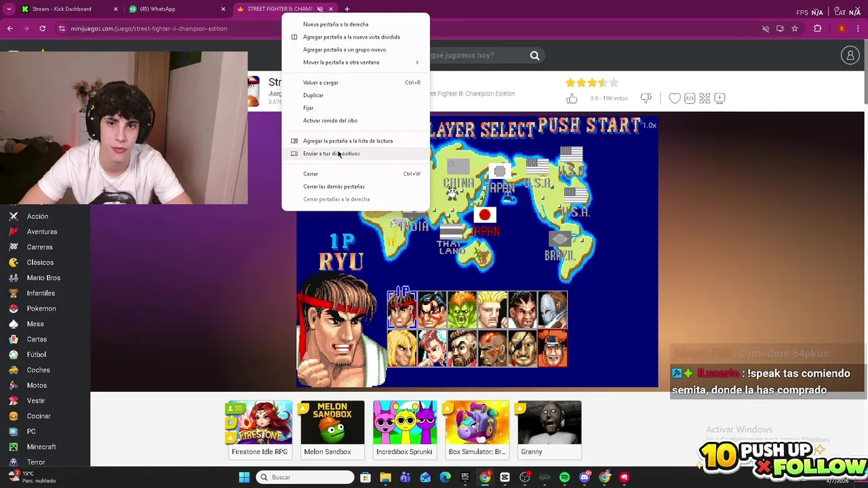This screenshot has height=488, width=868.
Task: Open File Explorer from taskbar
Action: point(385,477)
